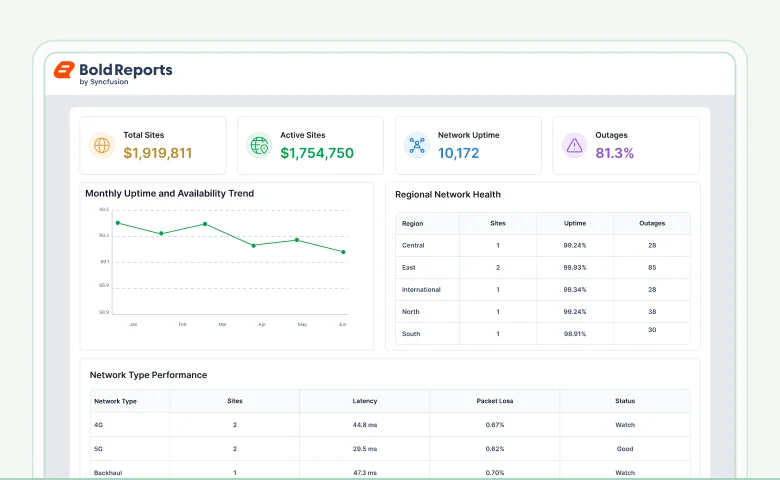Select the Total Sites value $1,919,811
Image resolution: width=780 pixels, height=480 pixels.
pos(158,153)
